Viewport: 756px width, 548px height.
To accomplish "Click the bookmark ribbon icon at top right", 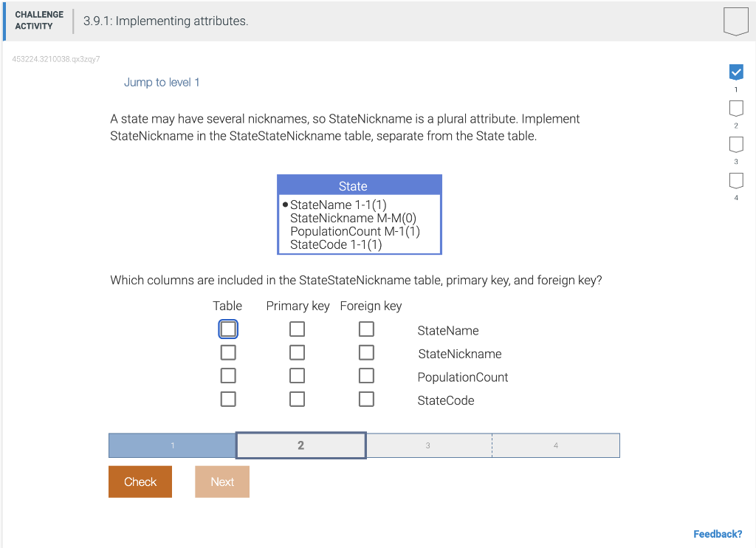I will click(735, 21).
